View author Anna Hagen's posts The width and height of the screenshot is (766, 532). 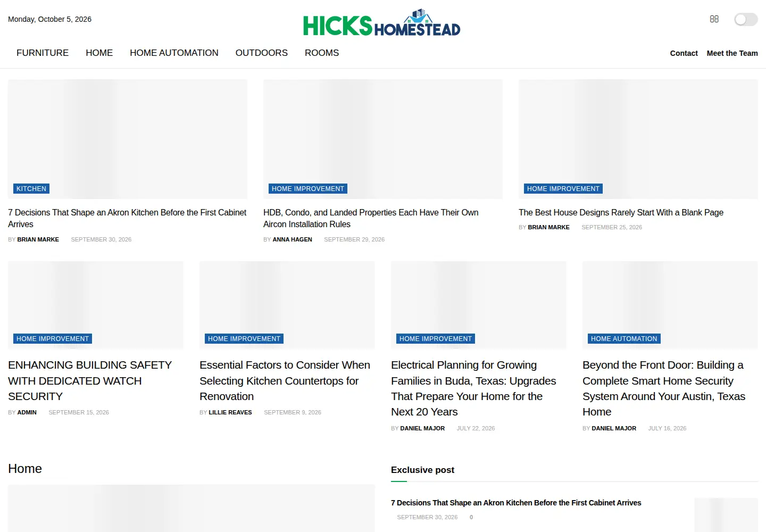(x=292, y=239)
